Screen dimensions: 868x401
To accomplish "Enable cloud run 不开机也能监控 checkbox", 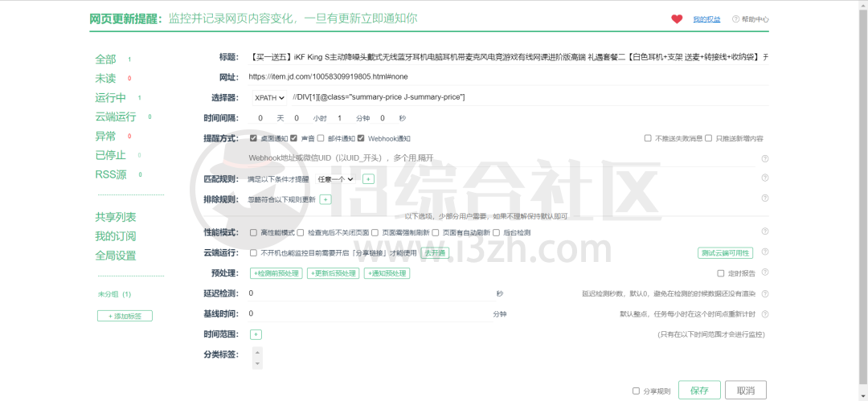I will tap(253, 252).
